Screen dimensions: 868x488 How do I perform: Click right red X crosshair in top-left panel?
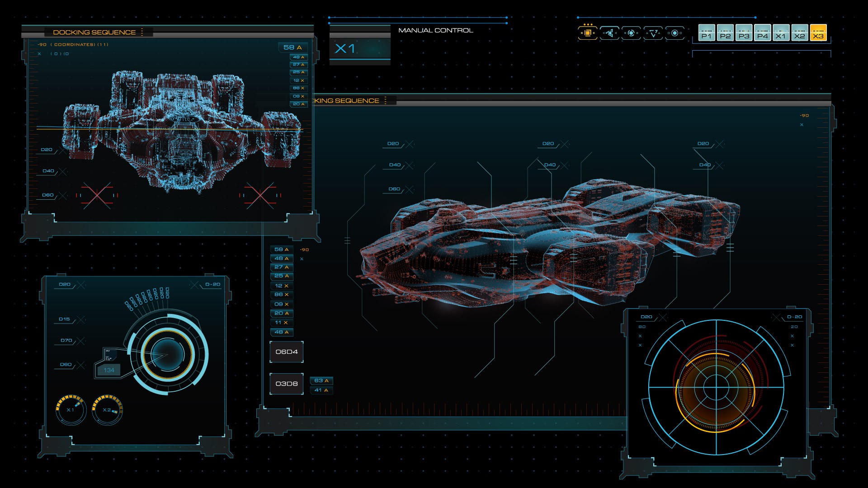coord(260,195)
